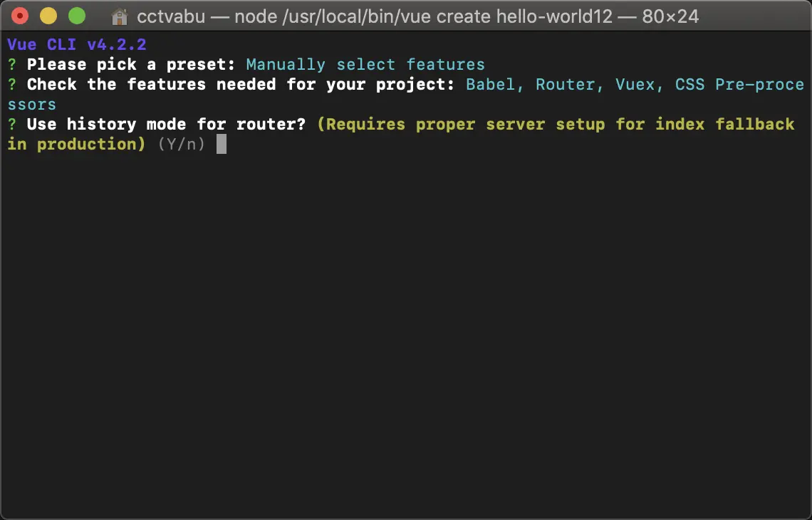This screenshot has width=812, height=520.
Task: Click 'Use history mode for router?' prompt
Action: click(166, 125)
